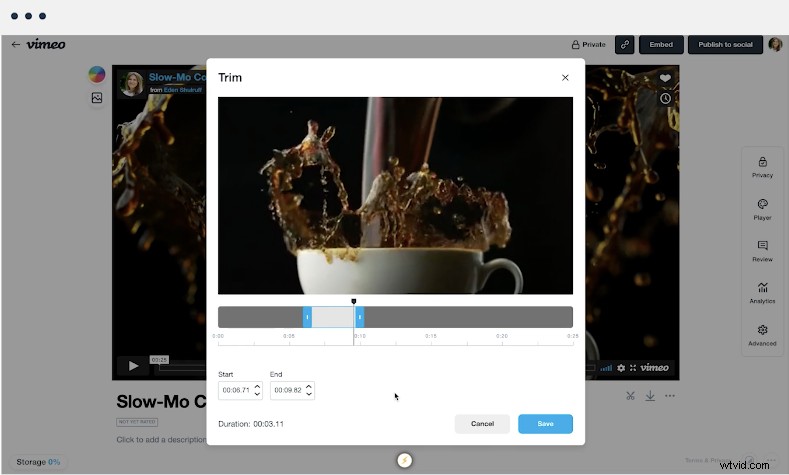Open the user profile avatar menu
The width and height of the screenshot is (789, 475).
(x=775, y=44)
